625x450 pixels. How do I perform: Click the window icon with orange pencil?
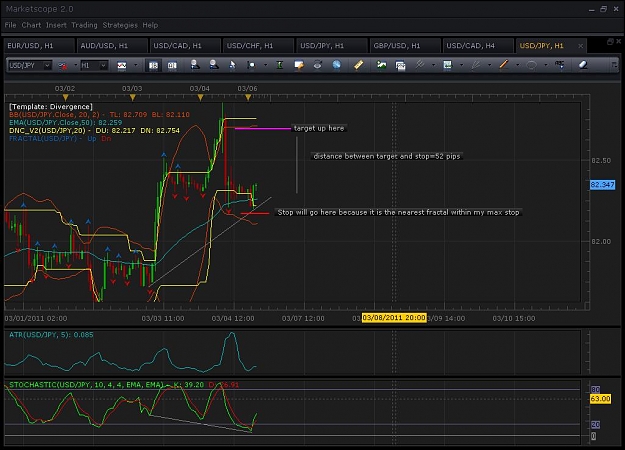(x=299, y=65)
